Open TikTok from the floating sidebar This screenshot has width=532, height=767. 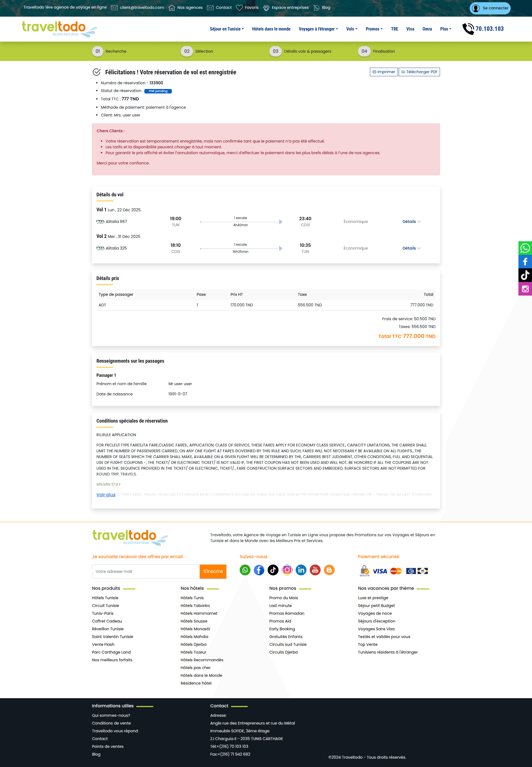pyautogui.click(x=525, y=275)
